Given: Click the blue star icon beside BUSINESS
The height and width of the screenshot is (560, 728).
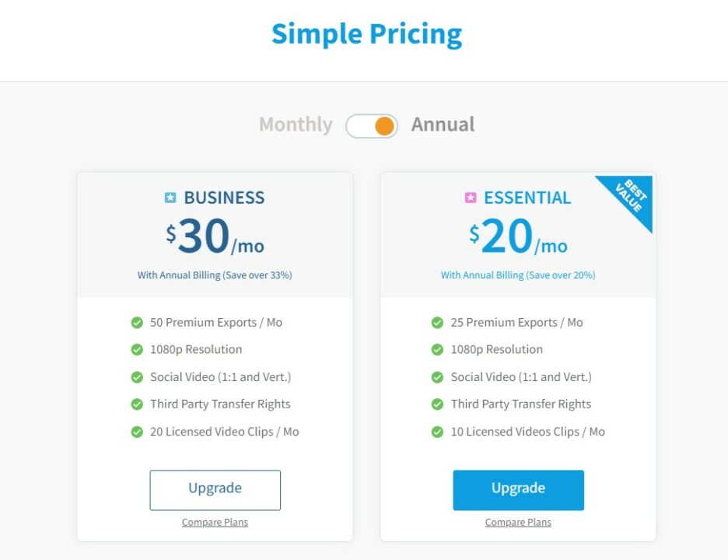Looking at the screenshot, I should (170, 198).
